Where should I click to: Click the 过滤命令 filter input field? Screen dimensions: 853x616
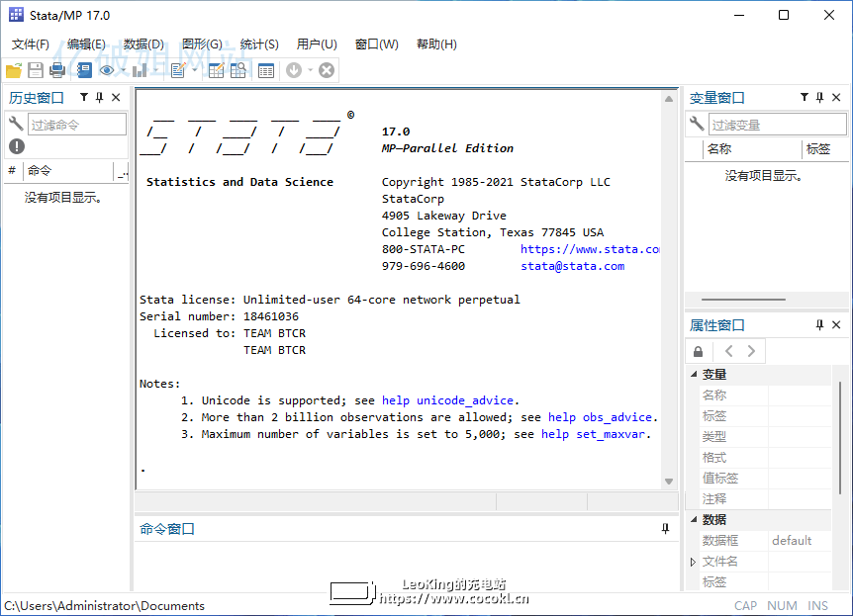(77, 125)
